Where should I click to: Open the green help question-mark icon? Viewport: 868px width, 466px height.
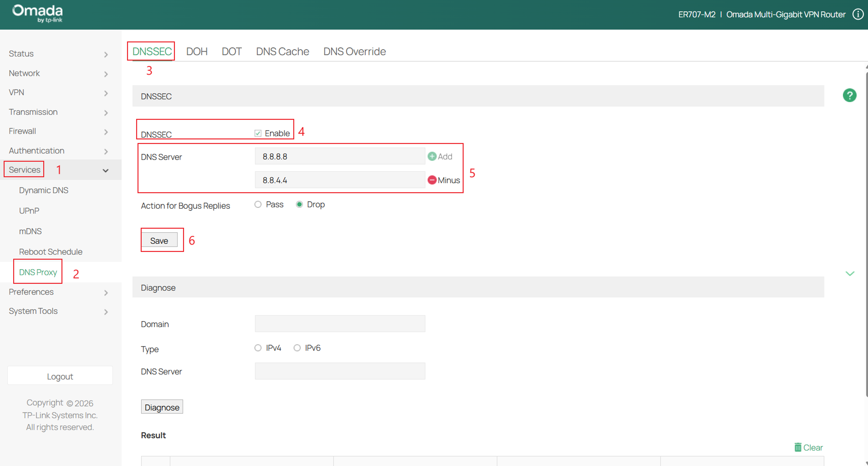pos(849,95)
